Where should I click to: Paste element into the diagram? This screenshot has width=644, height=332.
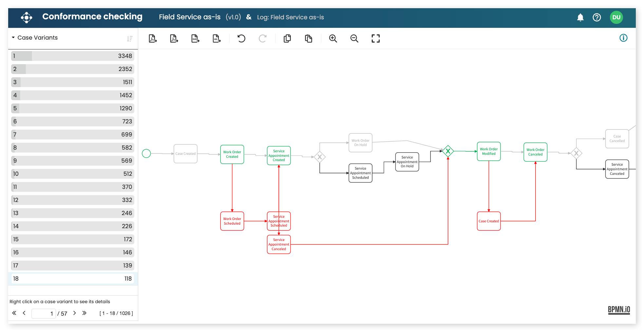click(309, 38)
